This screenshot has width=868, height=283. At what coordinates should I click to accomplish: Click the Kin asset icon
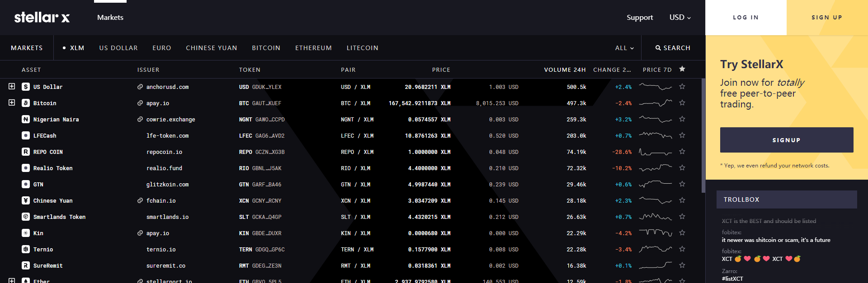tap(26, 233)
